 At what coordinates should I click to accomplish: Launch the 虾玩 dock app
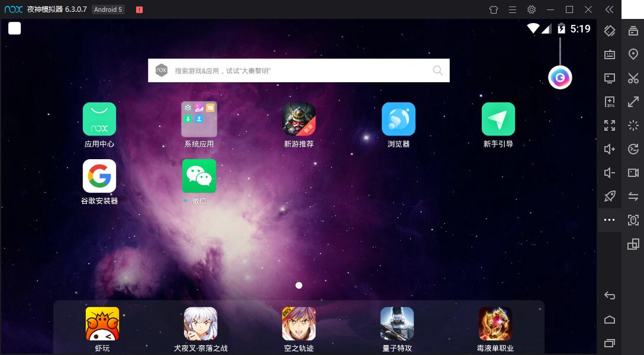tap(102, 324)
